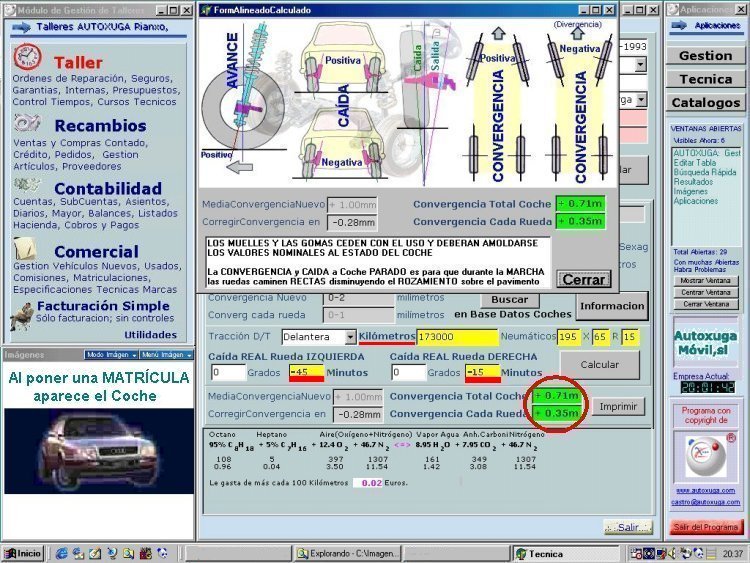The height and width of the screenshot is (563, 750).
Task: Click the Informacion button
Action: point(612,306)
